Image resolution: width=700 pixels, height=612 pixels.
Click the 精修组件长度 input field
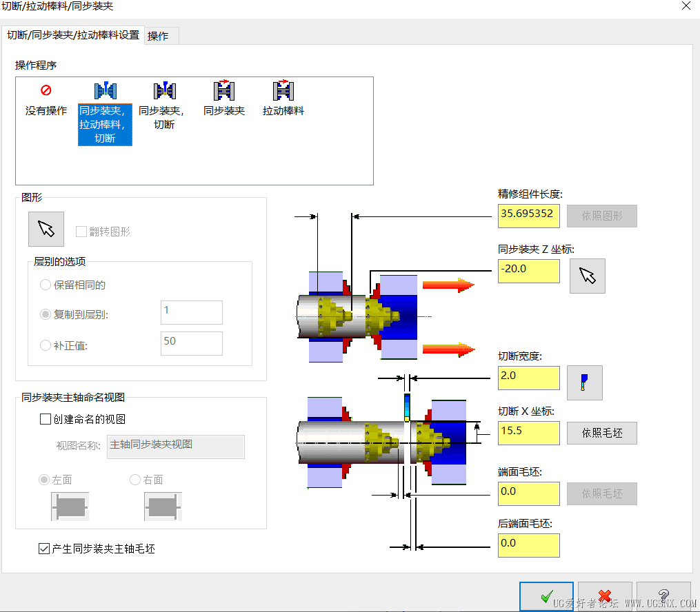pyautogui.click(x=528, y=216)
